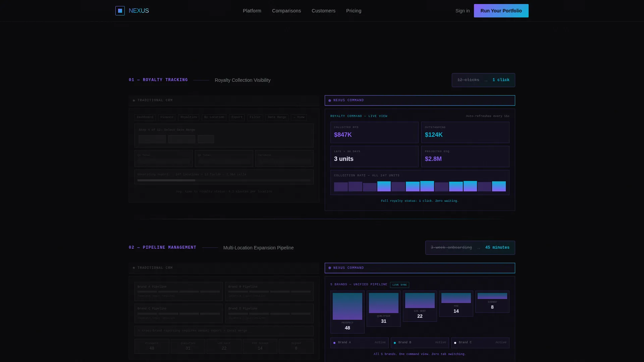This screenshot has height=362, width=644.
Task: Open the Pricing link
Action: tap(354, 11)
